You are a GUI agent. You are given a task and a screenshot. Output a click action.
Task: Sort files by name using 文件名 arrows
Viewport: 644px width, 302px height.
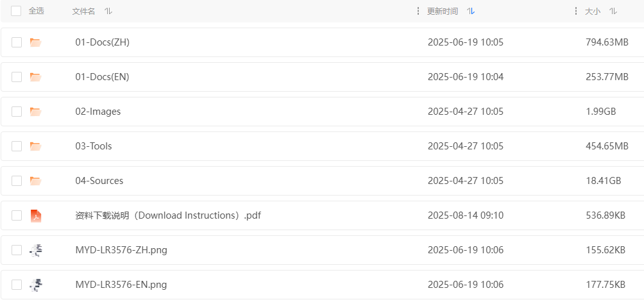click(x=108, y=12)
